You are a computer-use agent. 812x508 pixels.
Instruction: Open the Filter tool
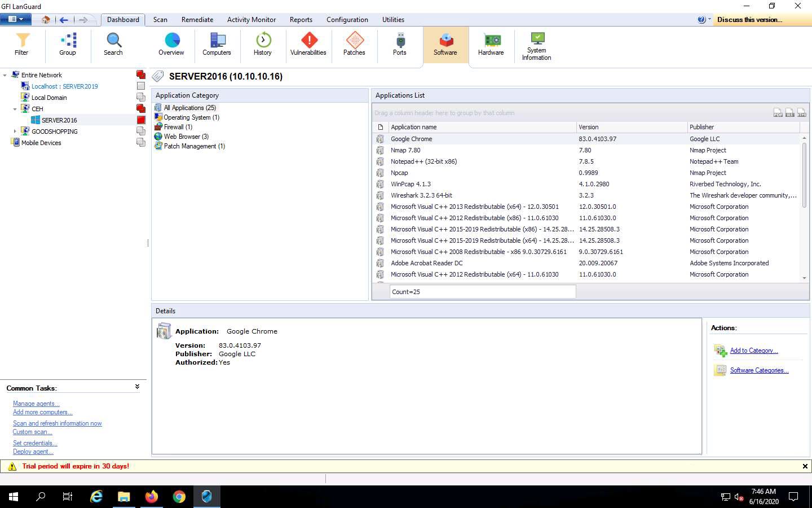21,45
